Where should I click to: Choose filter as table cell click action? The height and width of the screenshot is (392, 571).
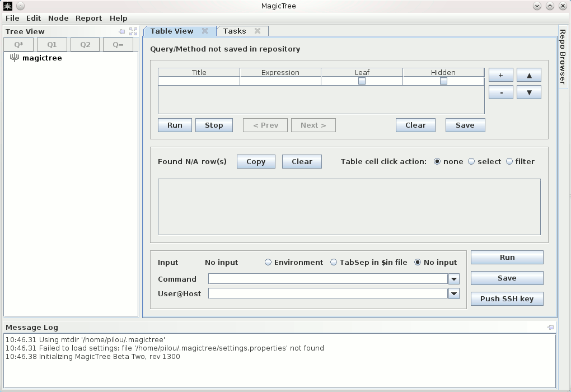(x=509, y=162)
